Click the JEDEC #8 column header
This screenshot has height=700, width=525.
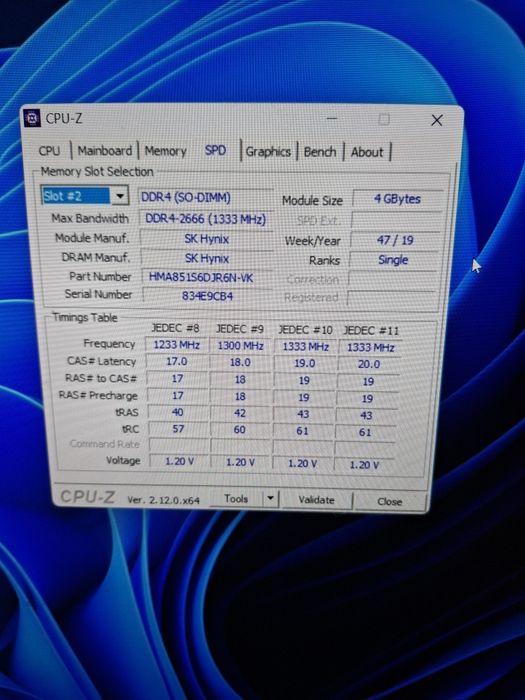tap(175, 328)
